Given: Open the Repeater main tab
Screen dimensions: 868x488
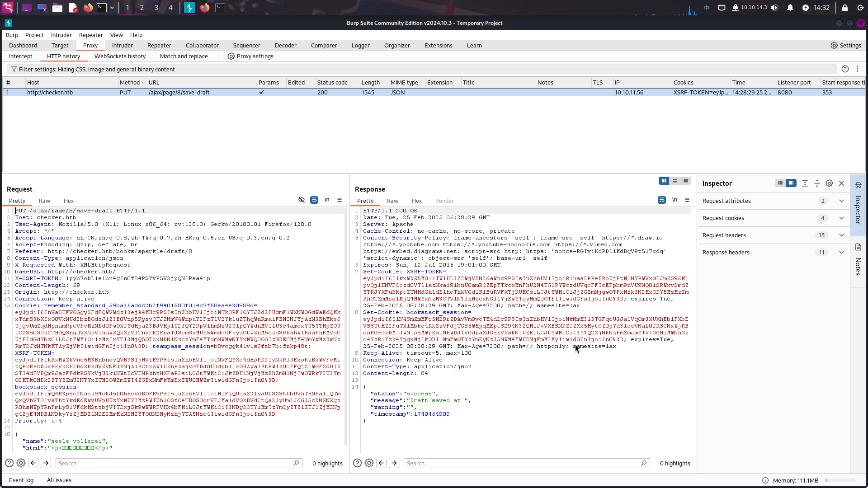Looking at the screenshot, I should point(159,46).
